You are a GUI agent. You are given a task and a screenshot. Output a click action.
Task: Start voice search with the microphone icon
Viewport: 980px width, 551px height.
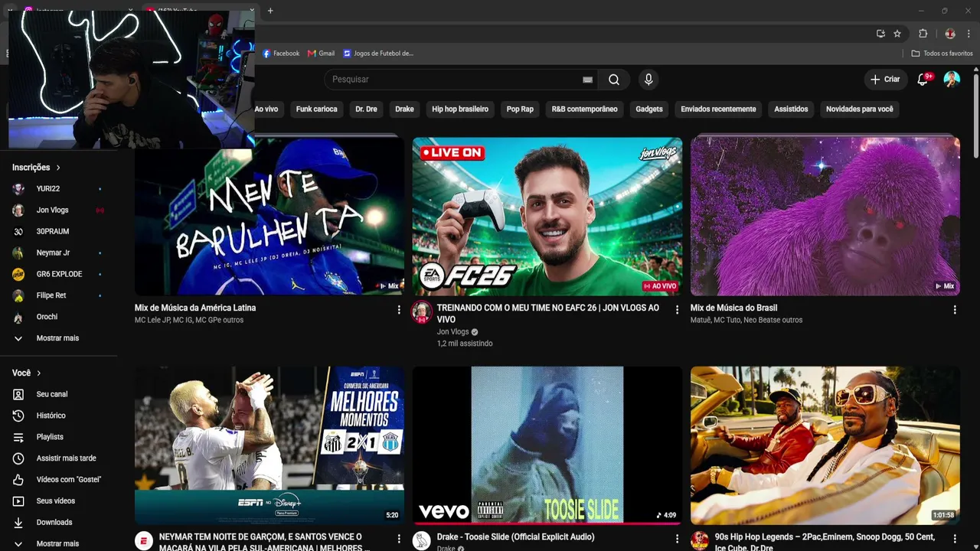[x=648, y=80]
